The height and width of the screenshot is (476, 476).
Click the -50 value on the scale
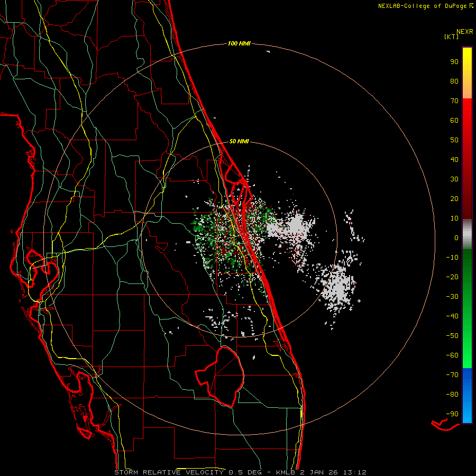pos(452,336)
